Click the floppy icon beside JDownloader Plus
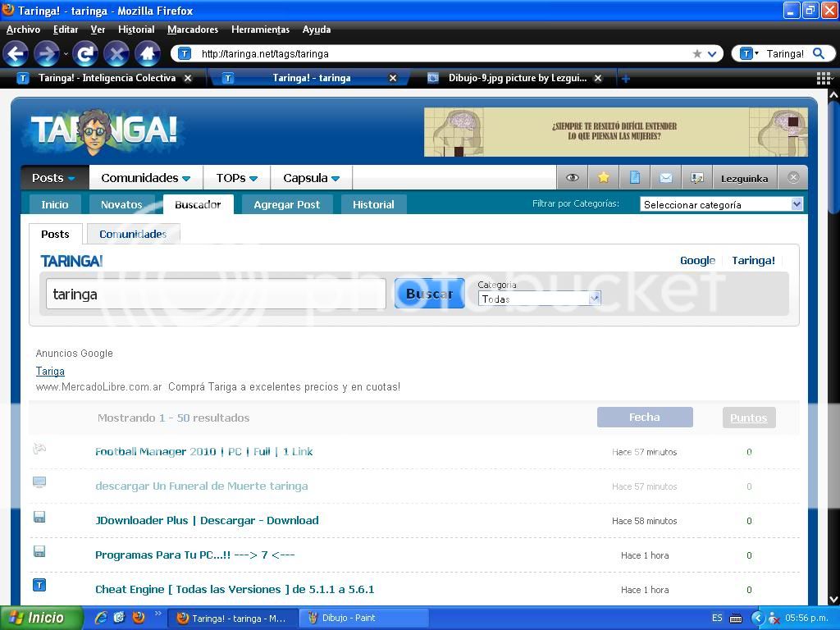The image size is (840, 630). (x=39, y=517)
